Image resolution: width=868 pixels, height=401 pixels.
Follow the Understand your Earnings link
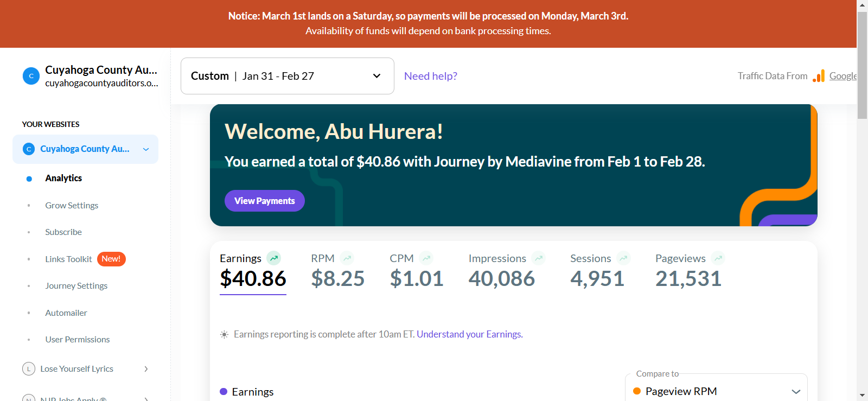pos(470,334)
